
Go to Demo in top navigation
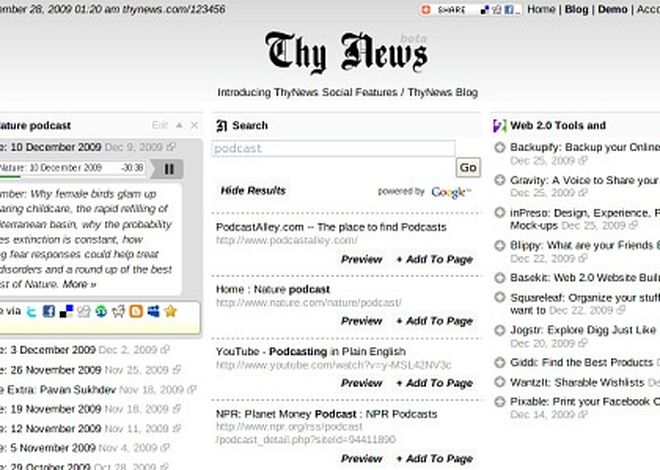(612, 9)
